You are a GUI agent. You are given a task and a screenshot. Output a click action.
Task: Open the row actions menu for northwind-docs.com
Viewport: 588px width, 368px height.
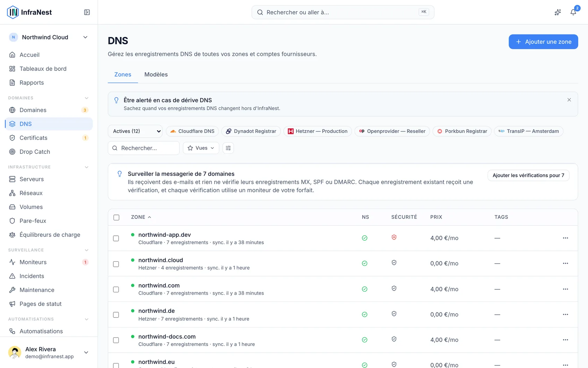point(565,340)
